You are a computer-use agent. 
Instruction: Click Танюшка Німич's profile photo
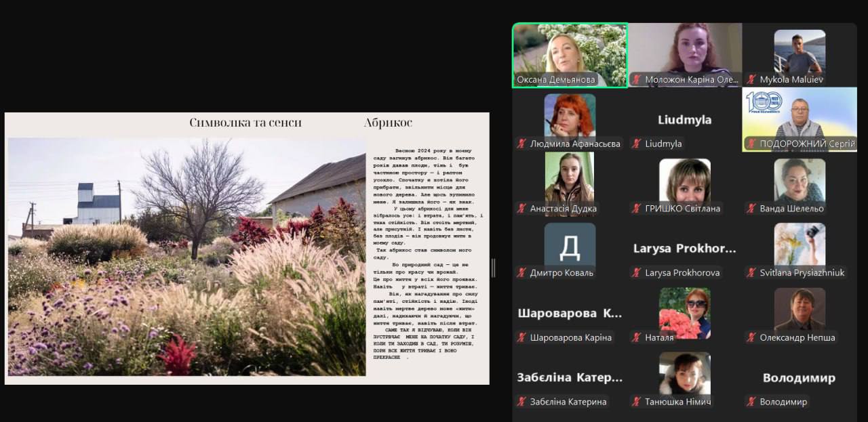tap(685, 373)
